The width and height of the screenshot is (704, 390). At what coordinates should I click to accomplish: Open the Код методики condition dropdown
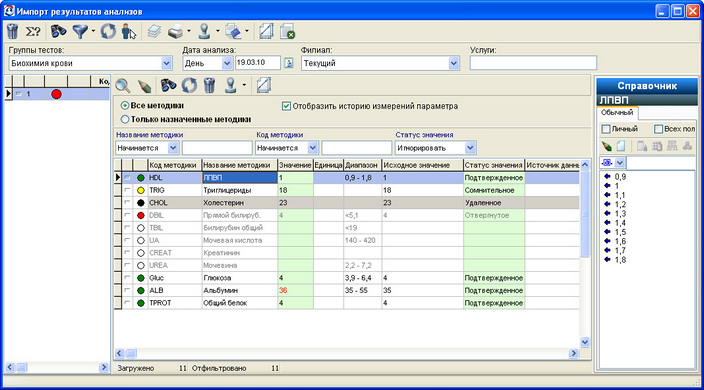pyautogui.click(x=312, y=148)
